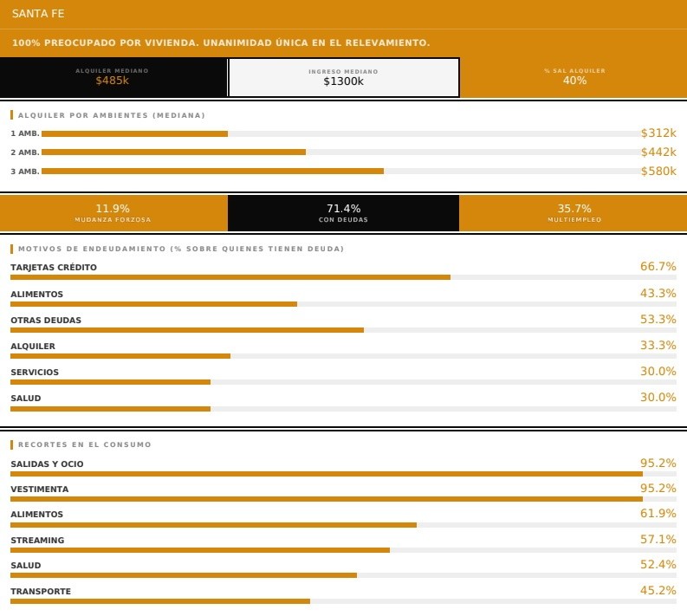Choose the Multiempleo 35.7% tile

574,213
